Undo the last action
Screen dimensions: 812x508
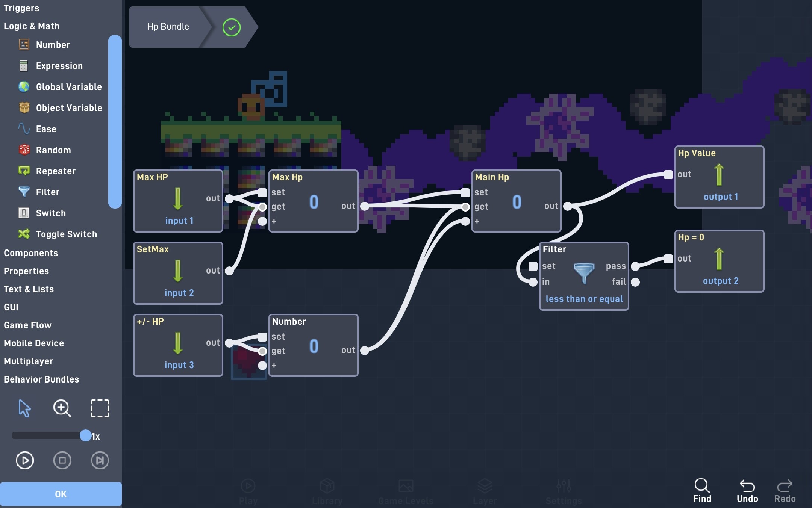[x=747, y=491]
